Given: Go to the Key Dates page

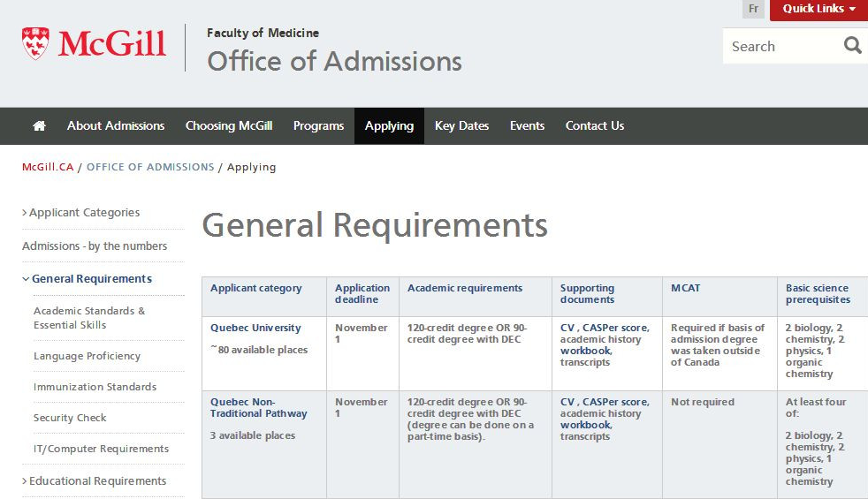Looking at the screenshot, I should click(x=461, y=126).
